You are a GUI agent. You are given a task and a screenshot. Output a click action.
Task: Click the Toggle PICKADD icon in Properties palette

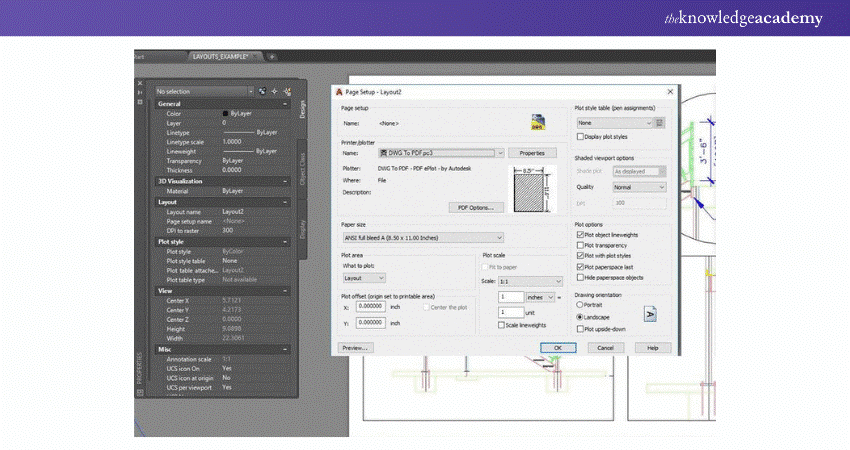coord(260,91)
